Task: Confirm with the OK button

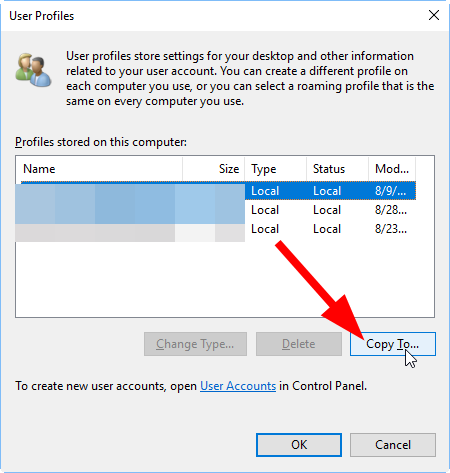Action: coord(299,445)
